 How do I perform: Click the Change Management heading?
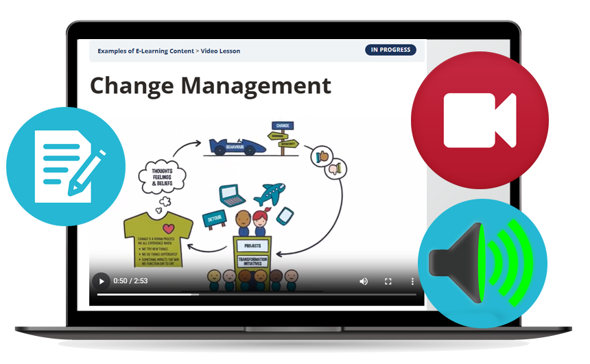[211, 86]
